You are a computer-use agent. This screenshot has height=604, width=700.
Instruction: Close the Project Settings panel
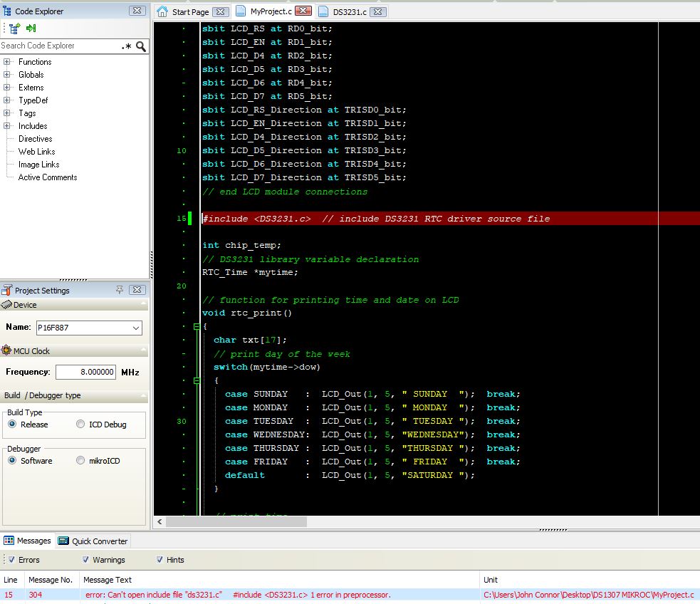[137, 290]
